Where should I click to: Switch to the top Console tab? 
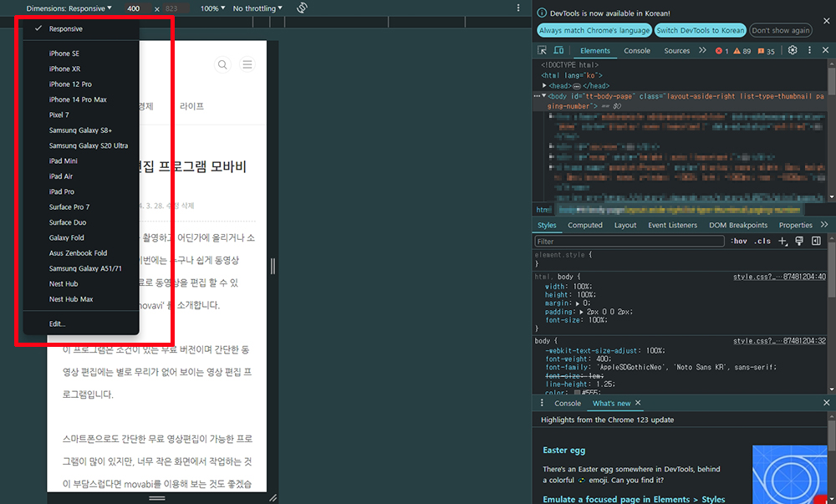[637, 51]
